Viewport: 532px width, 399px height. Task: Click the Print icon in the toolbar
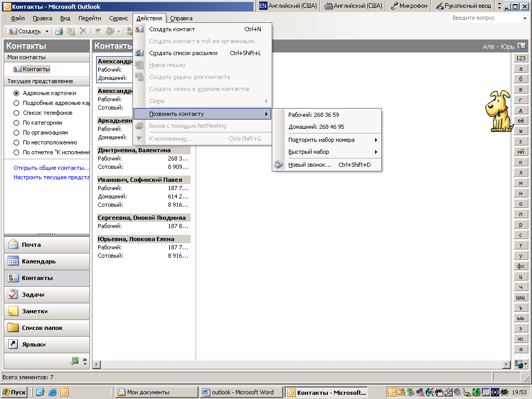(x=59, y=31)
